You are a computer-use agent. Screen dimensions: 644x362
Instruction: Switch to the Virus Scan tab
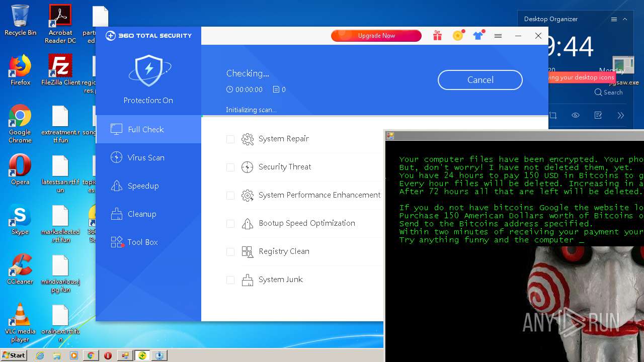(x=148, y=157)
